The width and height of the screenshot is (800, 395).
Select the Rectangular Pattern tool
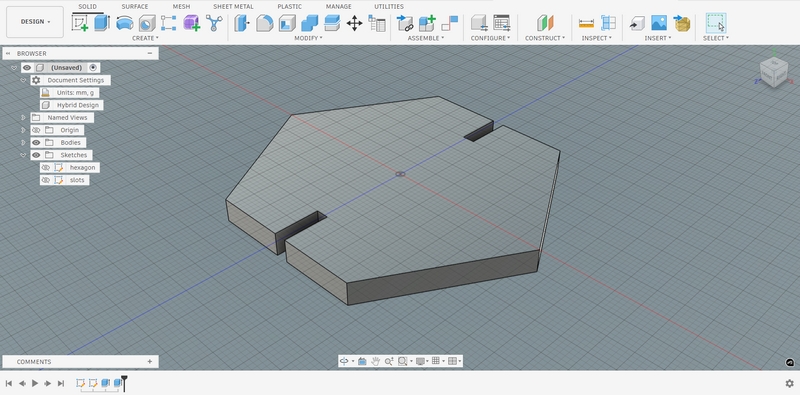point(169,23)
